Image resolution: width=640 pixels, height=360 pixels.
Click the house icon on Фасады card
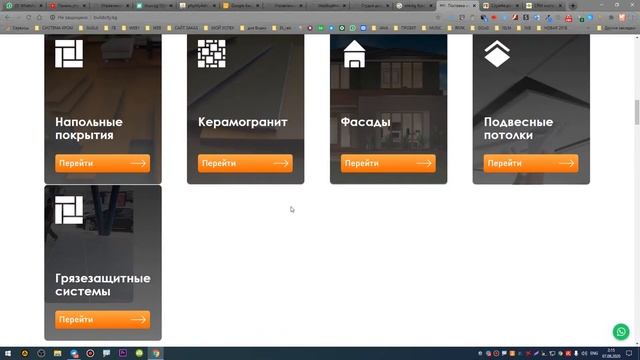(x=354, y=53)
